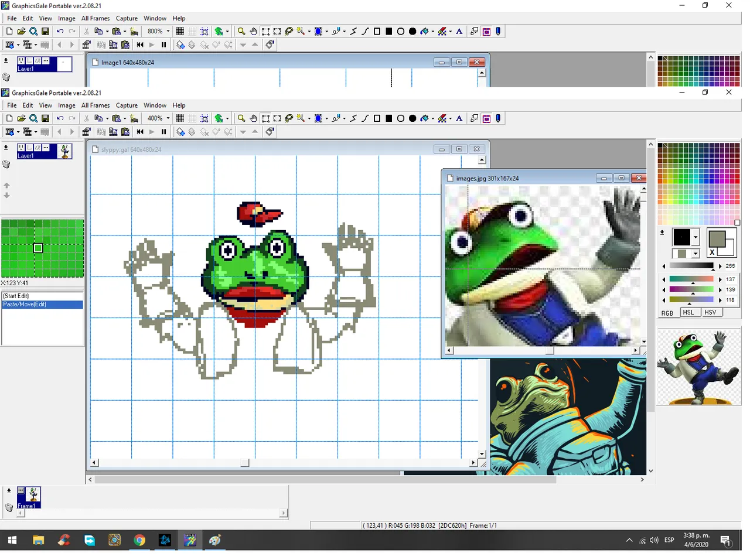The width and height of the screenshot is (750, 560).
Task: Toggle onion skin in front GraphicsGale window
Action: (x=219, y=118)
